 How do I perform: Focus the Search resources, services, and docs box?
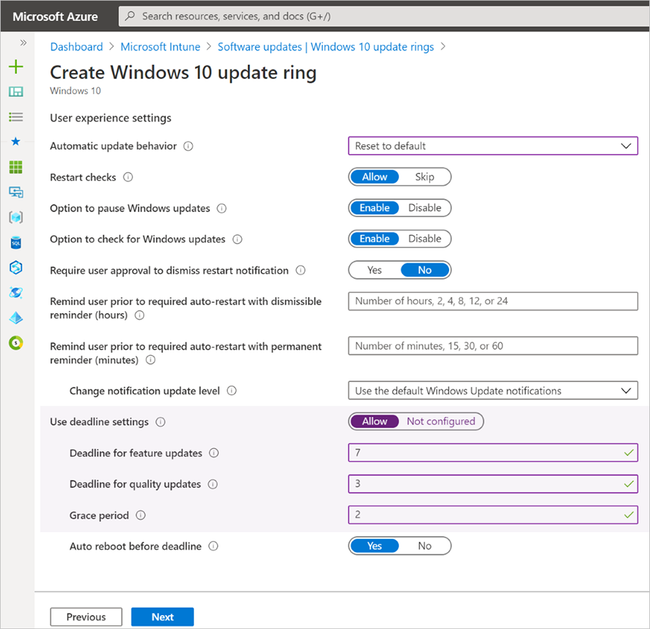point(384,16)
